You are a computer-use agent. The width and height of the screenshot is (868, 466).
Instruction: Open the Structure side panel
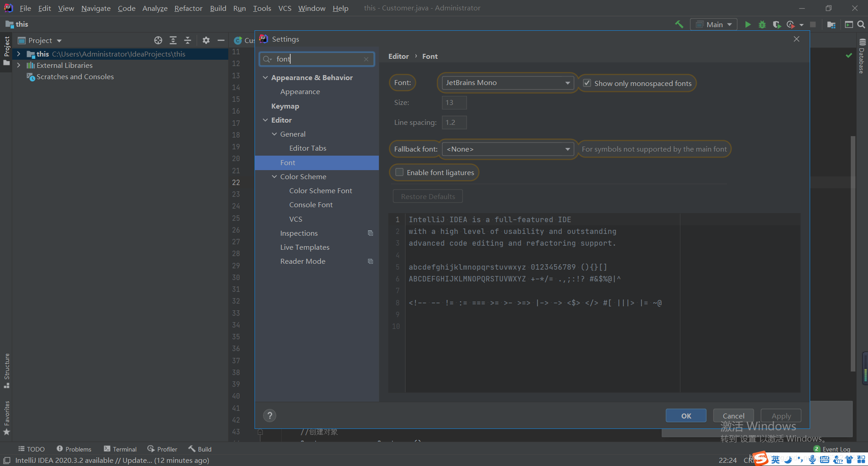click(6, 371)
